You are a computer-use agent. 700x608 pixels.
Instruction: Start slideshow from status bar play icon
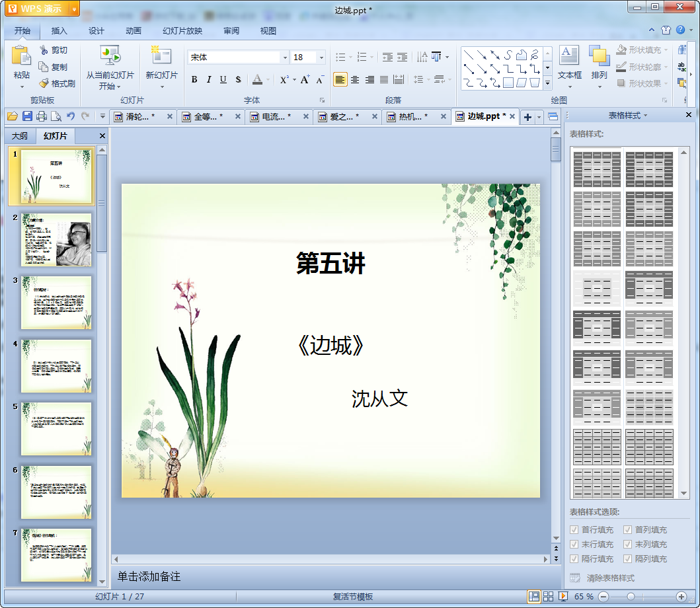coord(563,597)
